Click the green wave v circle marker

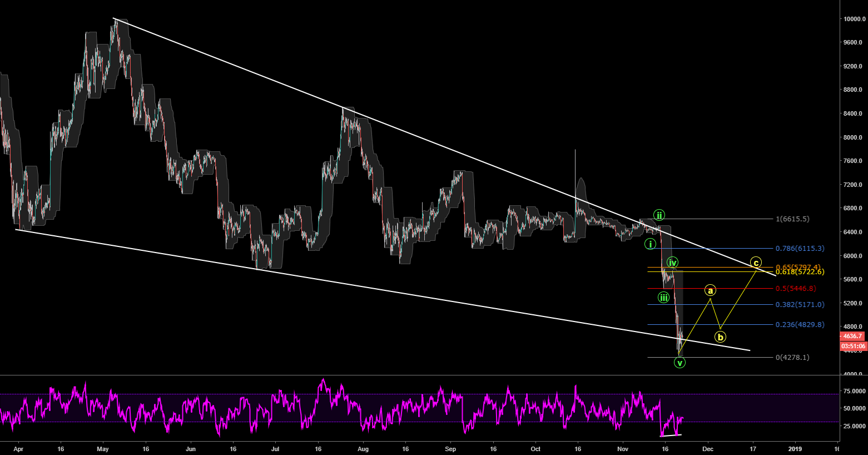click(x=679, y=363)
